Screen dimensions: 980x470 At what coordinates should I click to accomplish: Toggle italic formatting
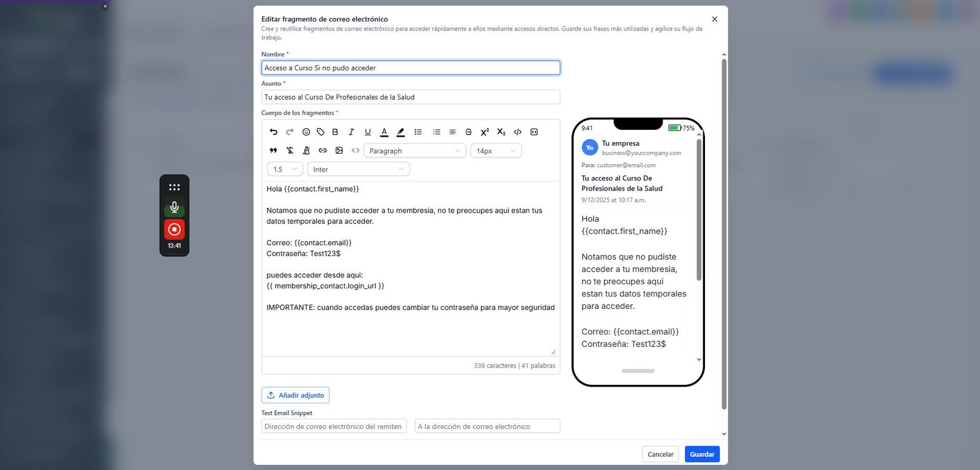point(352,132)
